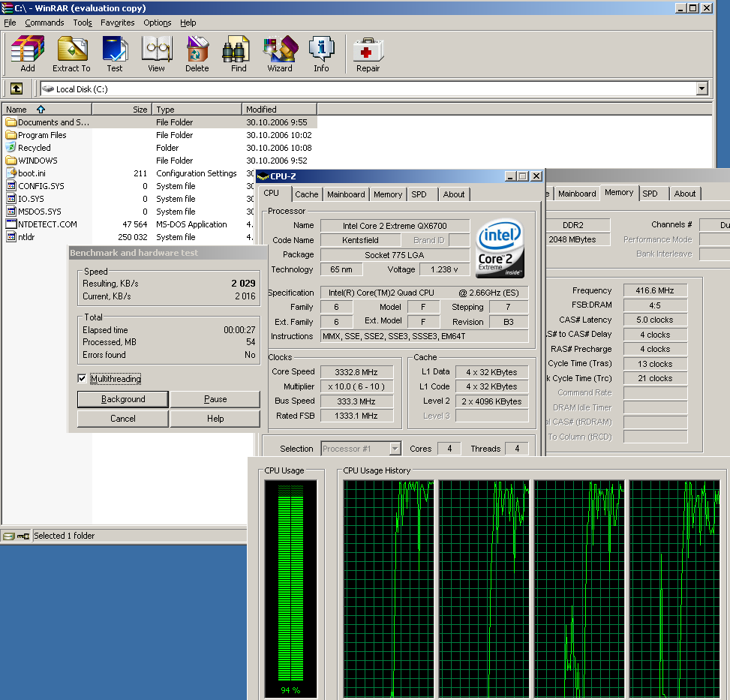Click the Info toolbar icon
Screen dimensions: 730x700
coord(321,50)
